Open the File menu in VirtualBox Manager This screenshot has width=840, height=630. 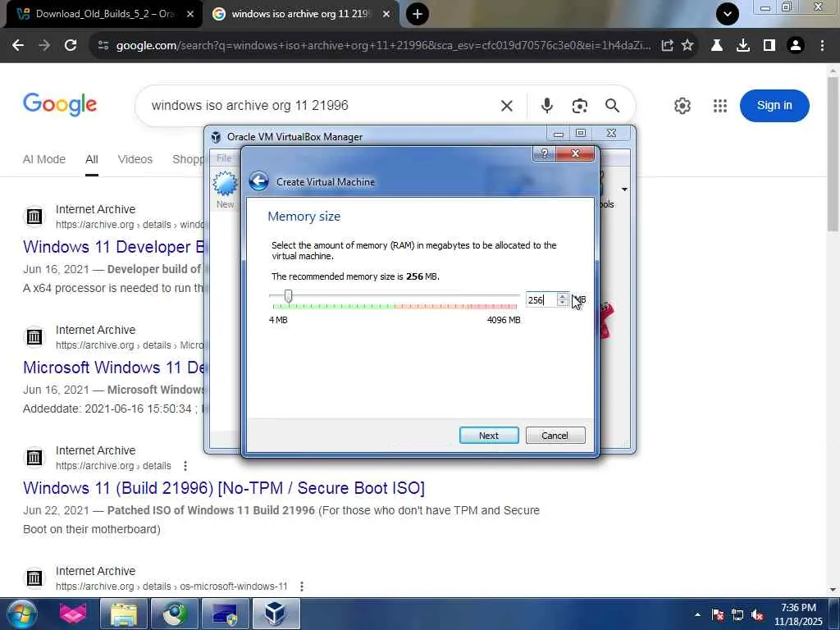pyautogui.click(x=224, y=158)
